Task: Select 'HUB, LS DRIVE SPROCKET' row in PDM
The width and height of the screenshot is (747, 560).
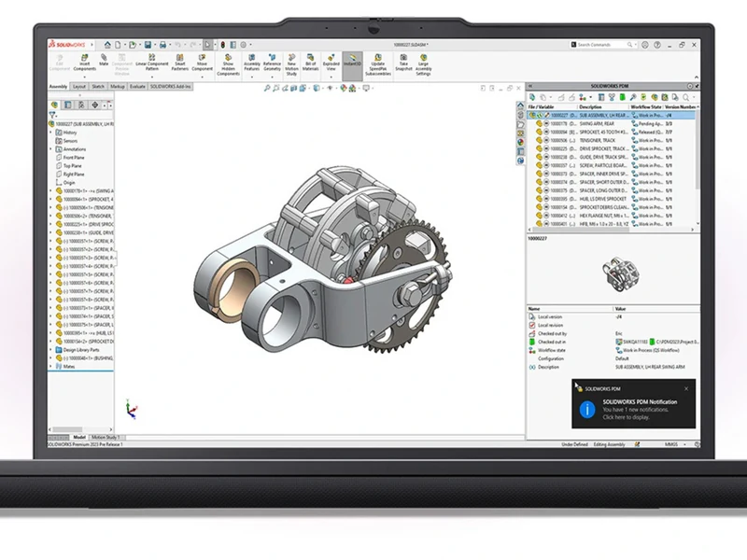Action: [x=612, y=199]
